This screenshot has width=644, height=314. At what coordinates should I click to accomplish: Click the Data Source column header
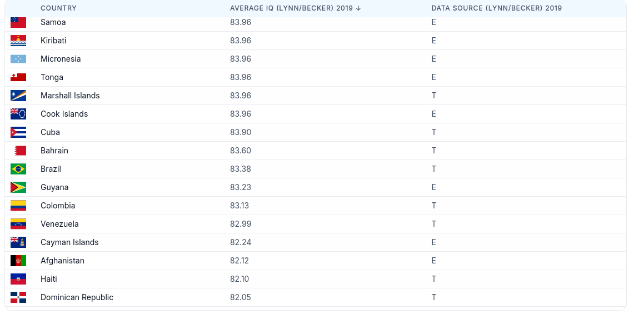(x=496, y=8)
